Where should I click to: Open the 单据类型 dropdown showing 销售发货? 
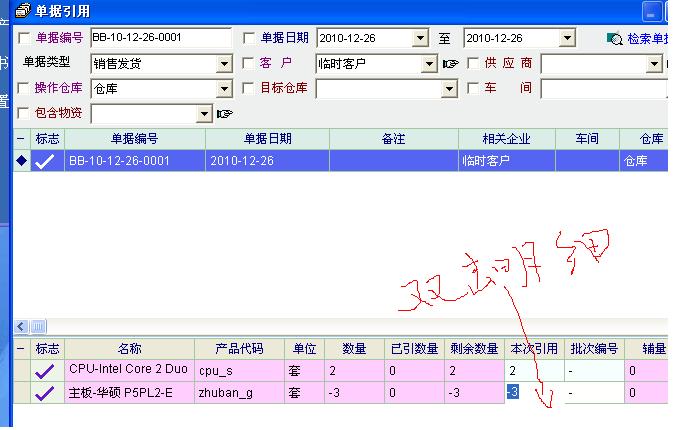[x=224, y=64]
